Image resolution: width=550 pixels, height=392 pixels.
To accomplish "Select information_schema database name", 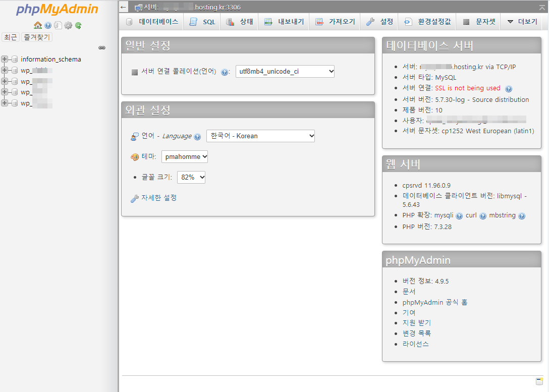I will click(51, 59).
